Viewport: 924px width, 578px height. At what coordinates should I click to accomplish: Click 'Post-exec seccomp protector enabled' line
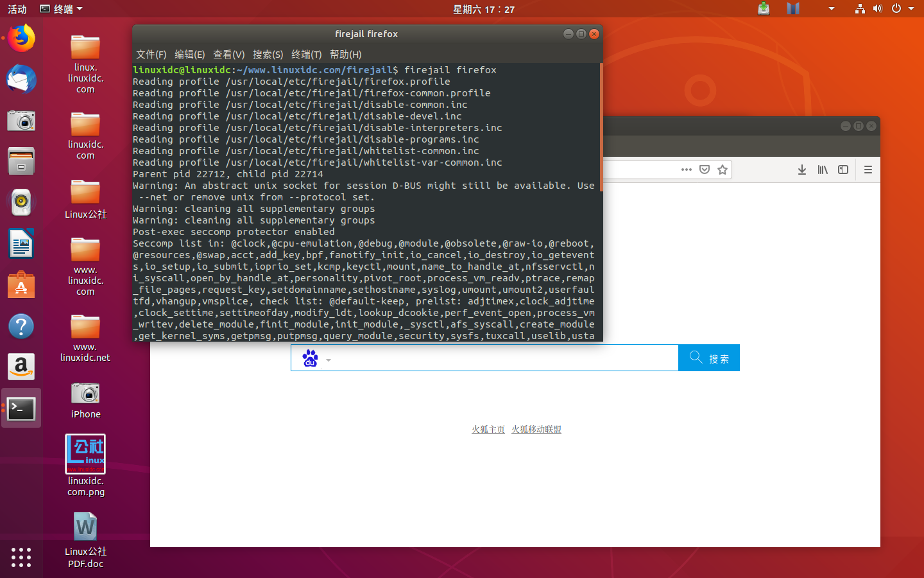point(234,232)
